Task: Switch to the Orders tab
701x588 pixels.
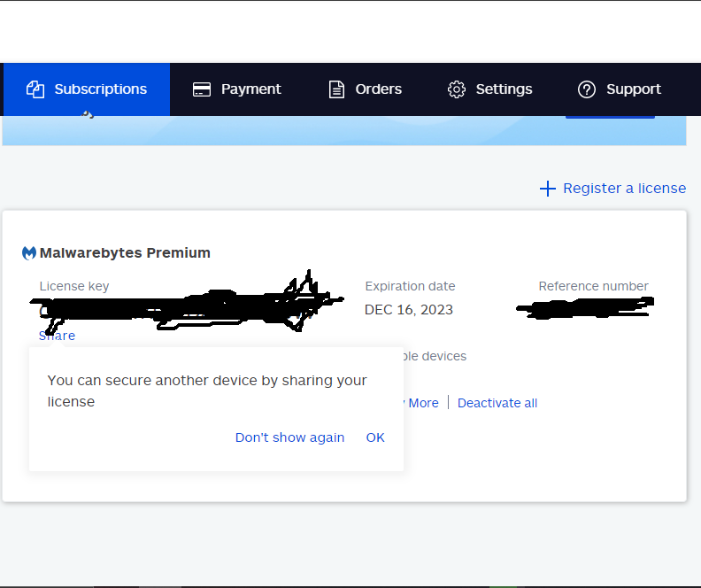Action: point(365,89)
